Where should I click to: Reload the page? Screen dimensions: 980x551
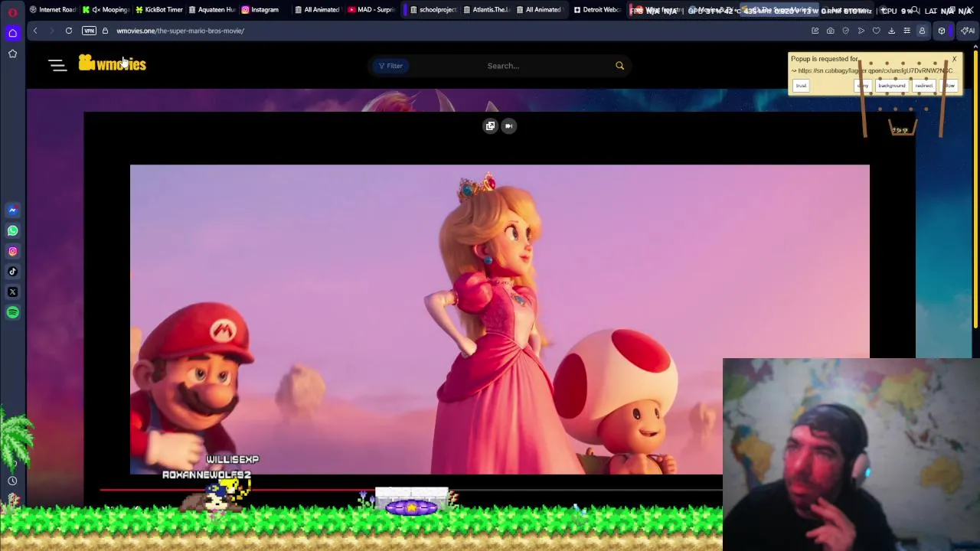[68, 31]
